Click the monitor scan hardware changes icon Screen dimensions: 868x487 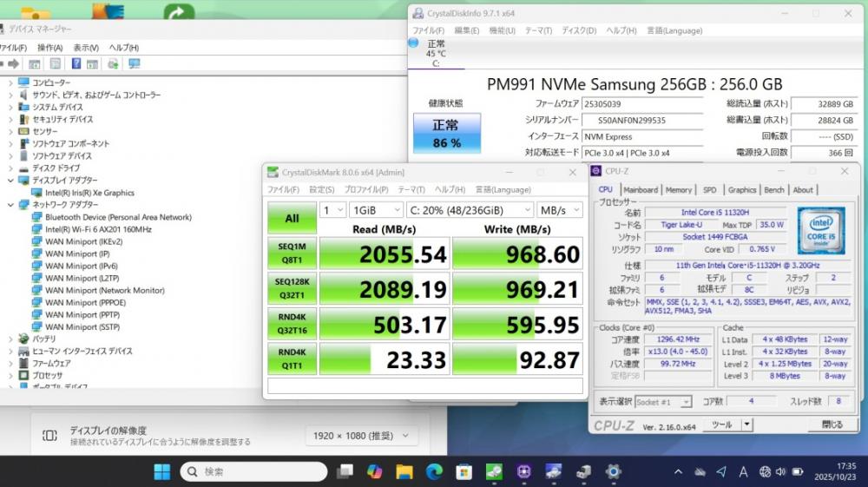134,64
